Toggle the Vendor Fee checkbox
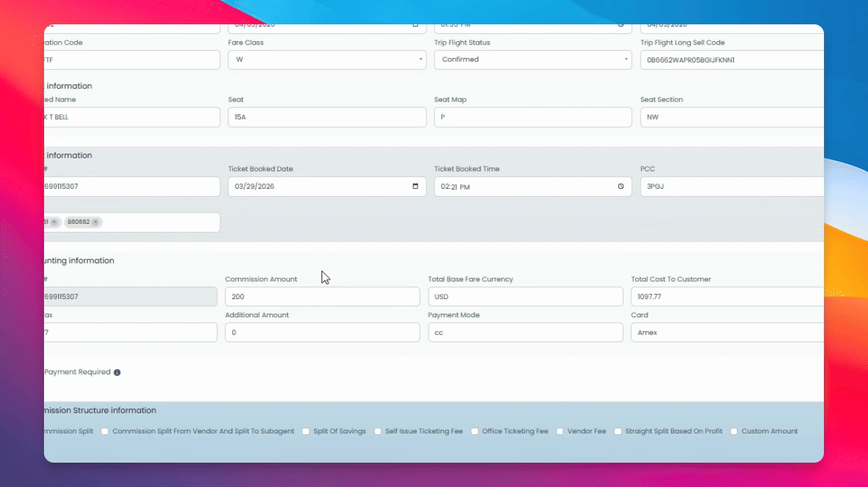Viewport: 868px width, 487px height. point(561,432)
